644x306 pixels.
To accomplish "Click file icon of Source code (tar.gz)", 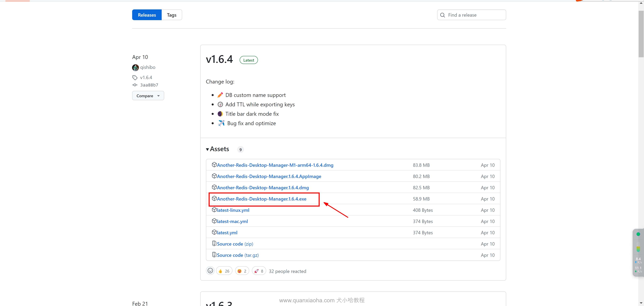I will (214, 255).
